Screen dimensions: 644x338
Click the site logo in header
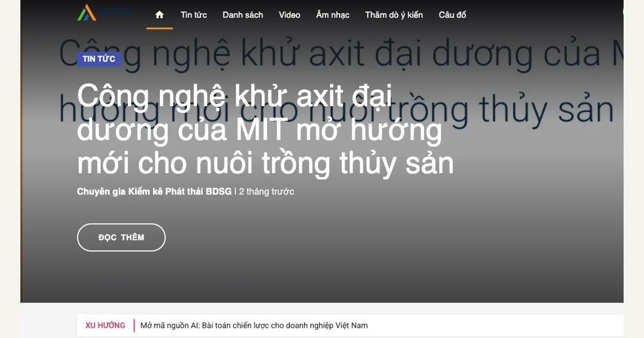pyautogui.click(x=104, y=12)
